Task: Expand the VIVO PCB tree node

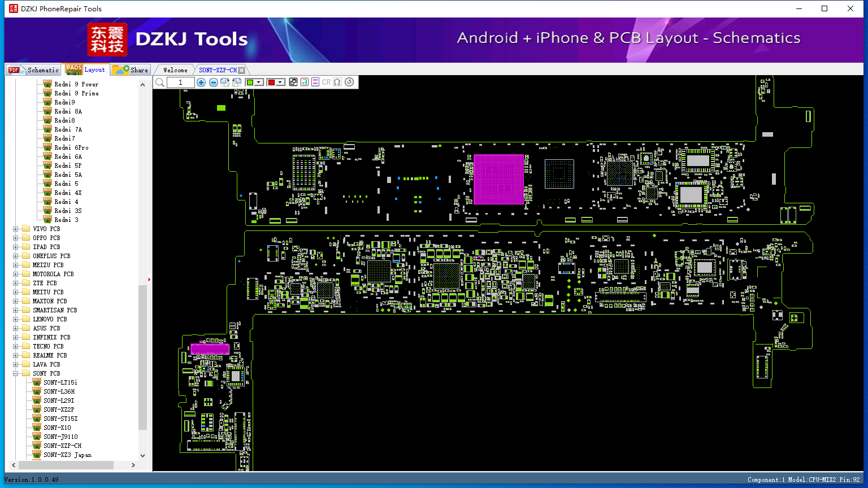Action: (15, 229)
